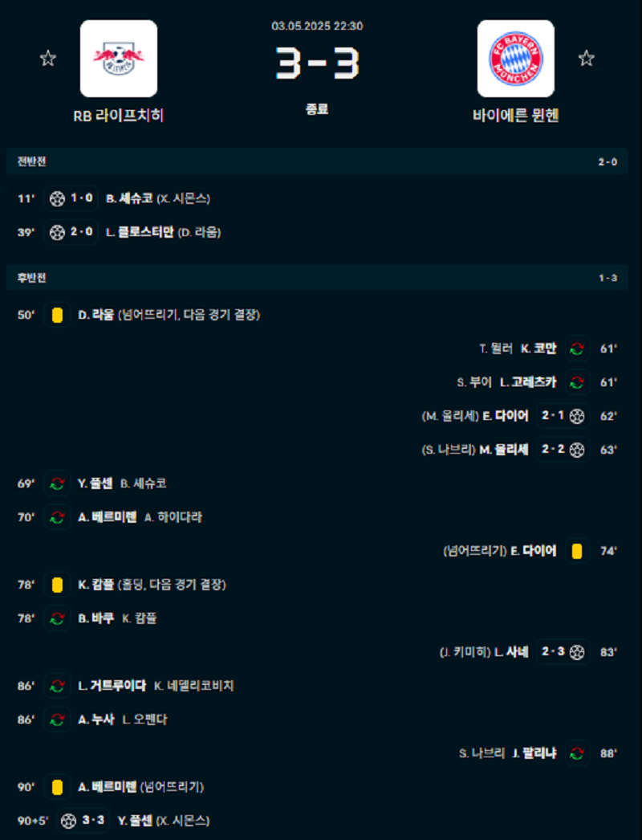Click the RB 라이프치히 team logo

118,59
